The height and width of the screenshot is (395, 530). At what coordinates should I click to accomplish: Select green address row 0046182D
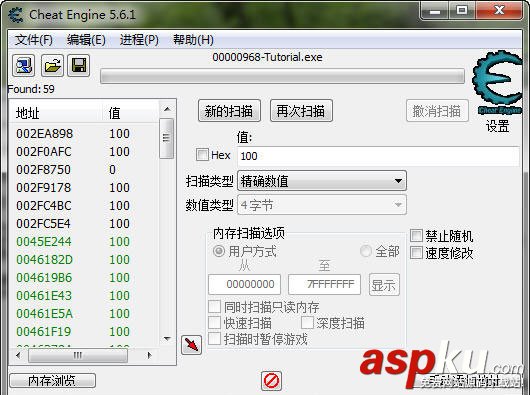pyautogui.click(x=85, y=260)
